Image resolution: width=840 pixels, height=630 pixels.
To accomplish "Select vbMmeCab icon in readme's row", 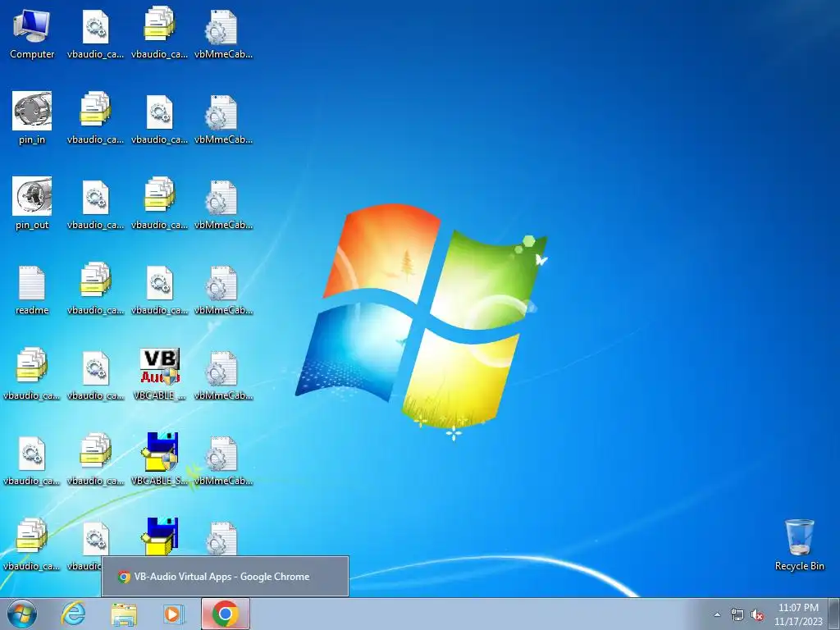I will pos(223,290).
